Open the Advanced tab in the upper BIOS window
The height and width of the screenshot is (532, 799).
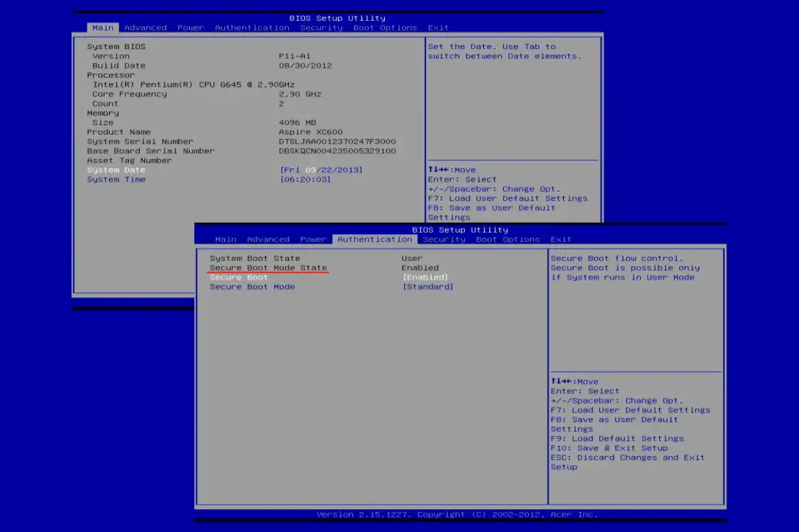[x=145, y=28]
